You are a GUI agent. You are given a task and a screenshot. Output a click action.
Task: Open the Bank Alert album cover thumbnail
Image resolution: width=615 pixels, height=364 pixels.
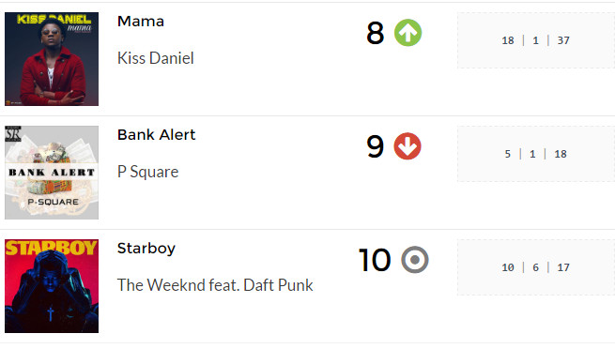click(52, 173)
